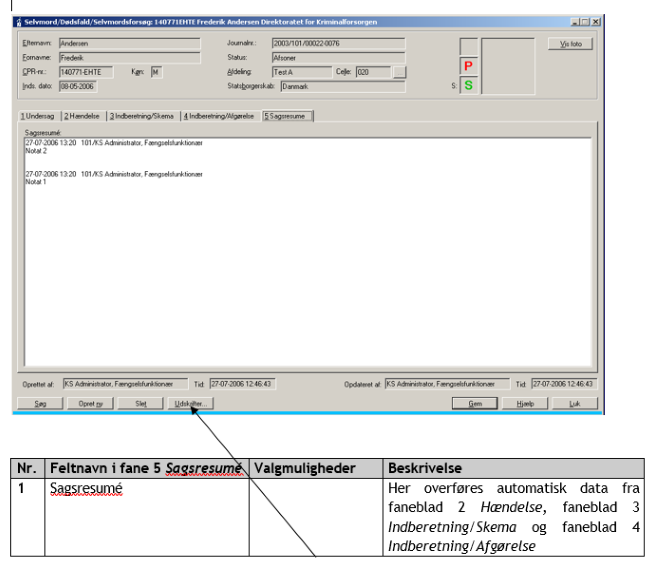Open Hjælp from bottom buttons
Screen dimensions: 660x572
525,404
